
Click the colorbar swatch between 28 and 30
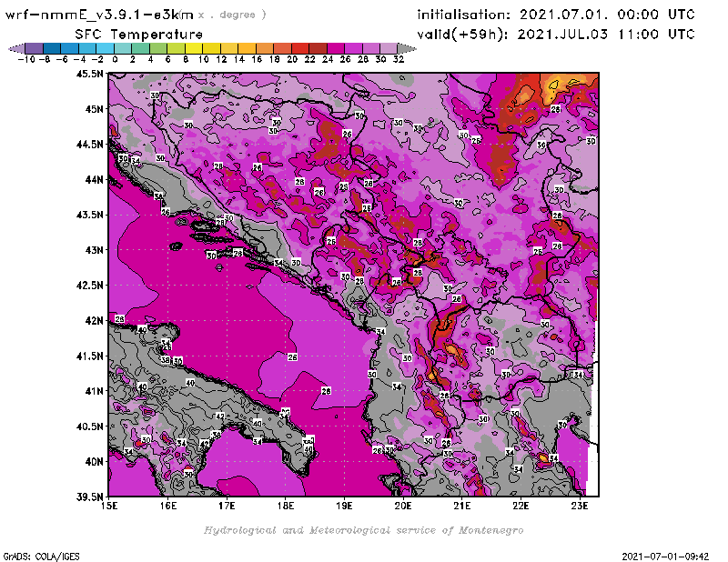371,48
